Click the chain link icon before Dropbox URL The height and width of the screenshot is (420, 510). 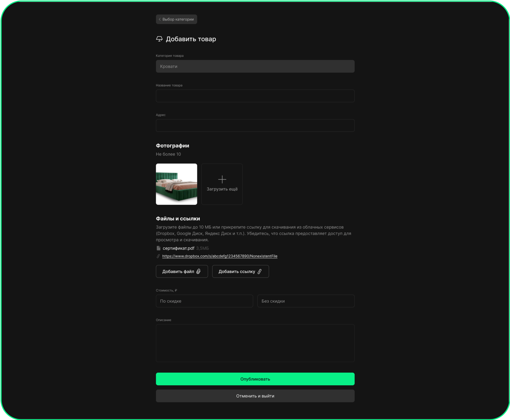[158, 256]
